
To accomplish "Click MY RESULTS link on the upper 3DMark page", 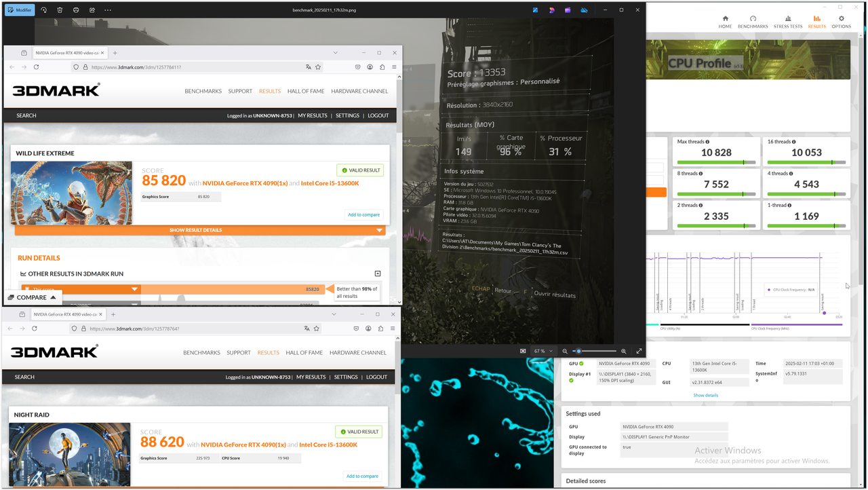I will 313,115.
